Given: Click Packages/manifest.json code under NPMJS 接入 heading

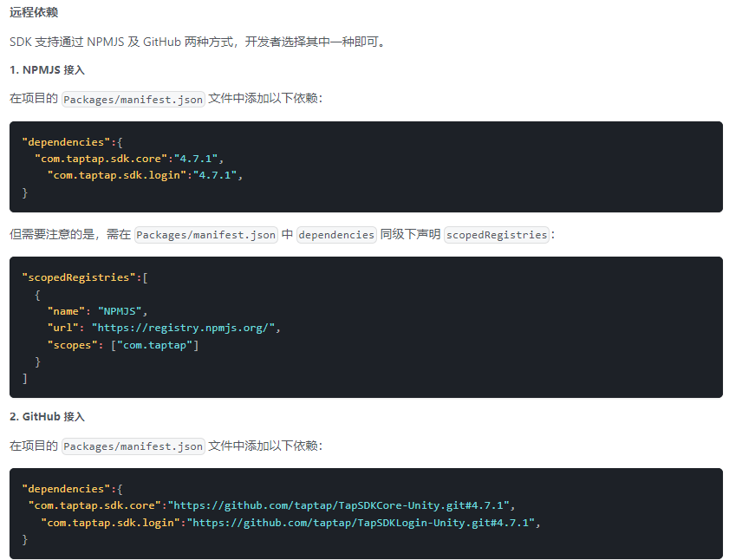Looking at the screenshot, I should (x=133, y=100).
